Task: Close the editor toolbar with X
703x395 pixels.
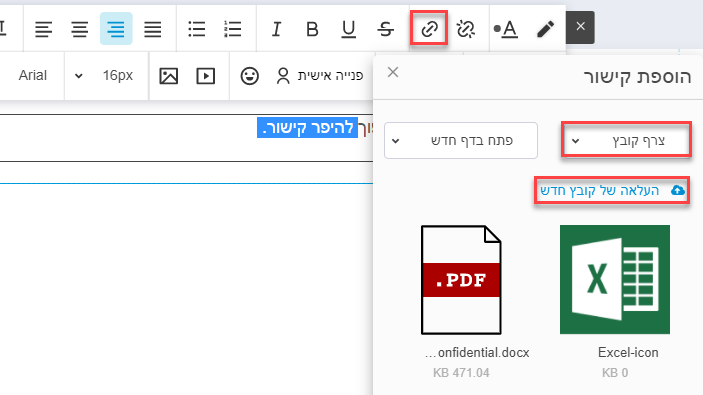Action: point(580,27)
